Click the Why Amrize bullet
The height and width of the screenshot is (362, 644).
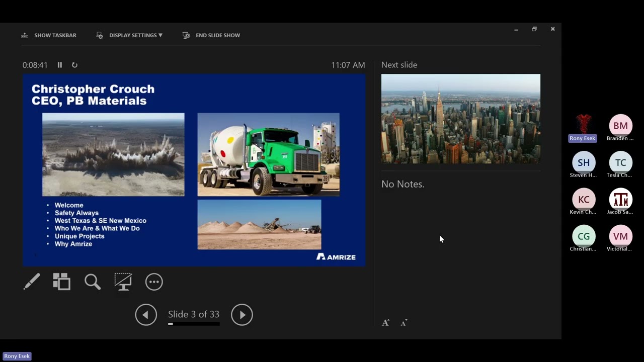[x=73, y=244]
